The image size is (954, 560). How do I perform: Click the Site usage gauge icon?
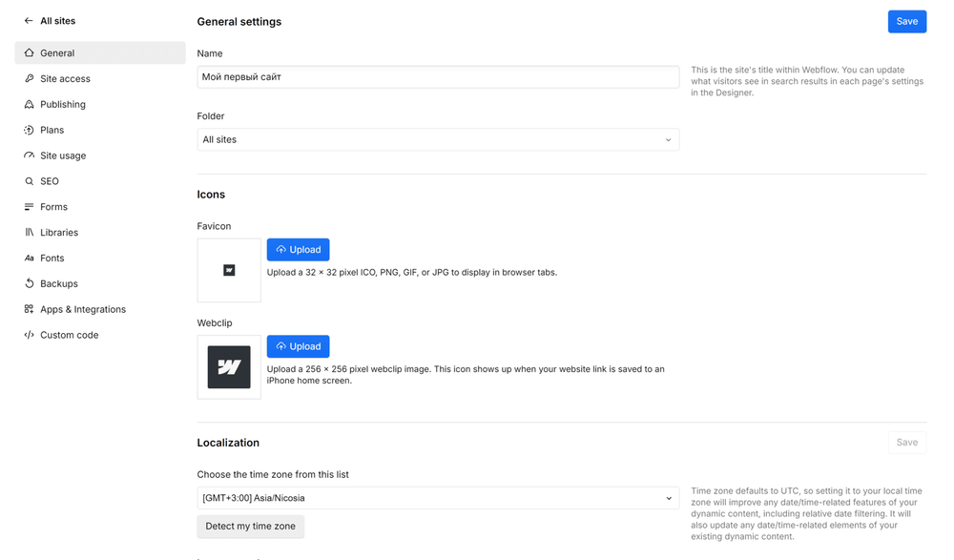pos(29,156)
